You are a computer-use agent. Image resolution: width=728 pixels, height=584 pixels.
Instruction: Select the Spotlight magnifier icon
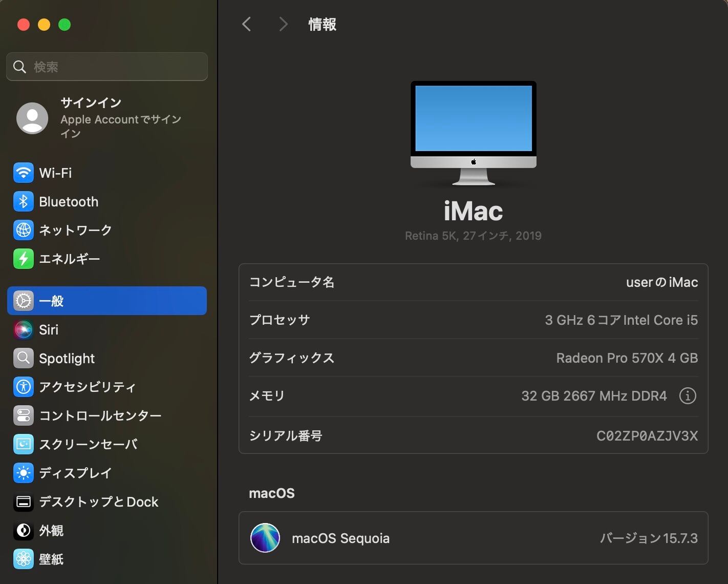[24, 359]
